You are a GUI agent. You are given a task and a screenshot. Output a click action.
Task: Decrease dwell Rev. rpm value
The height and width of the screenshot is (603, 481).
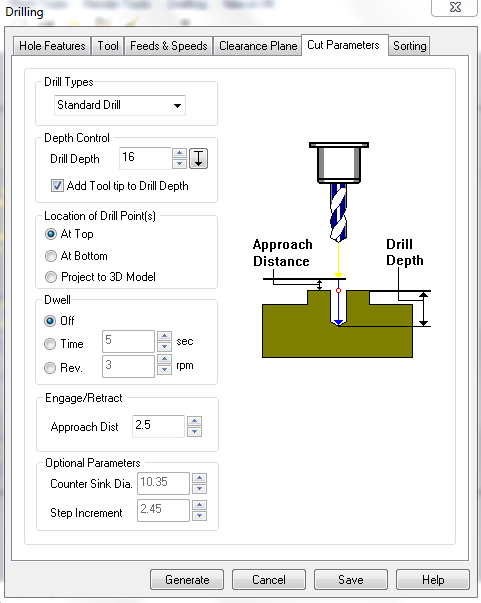[165, 370]
